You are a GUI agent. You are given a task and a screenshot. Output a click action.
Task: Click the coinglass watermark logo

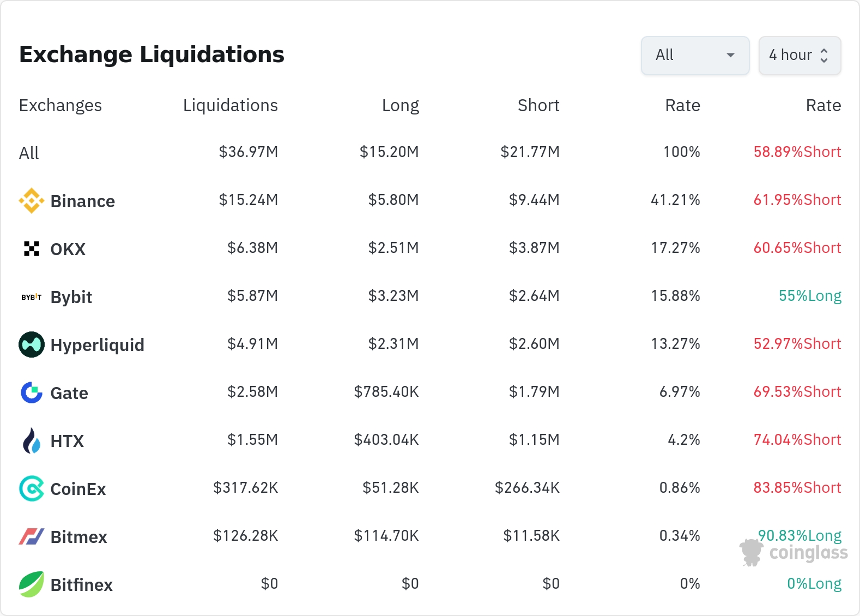coord(794,553)
